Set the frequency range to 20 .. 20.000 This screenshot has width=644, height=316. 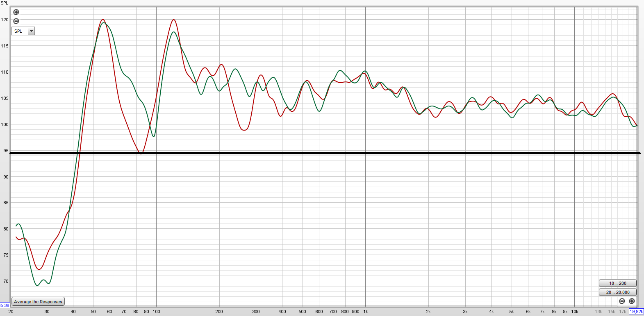(617, 292)
